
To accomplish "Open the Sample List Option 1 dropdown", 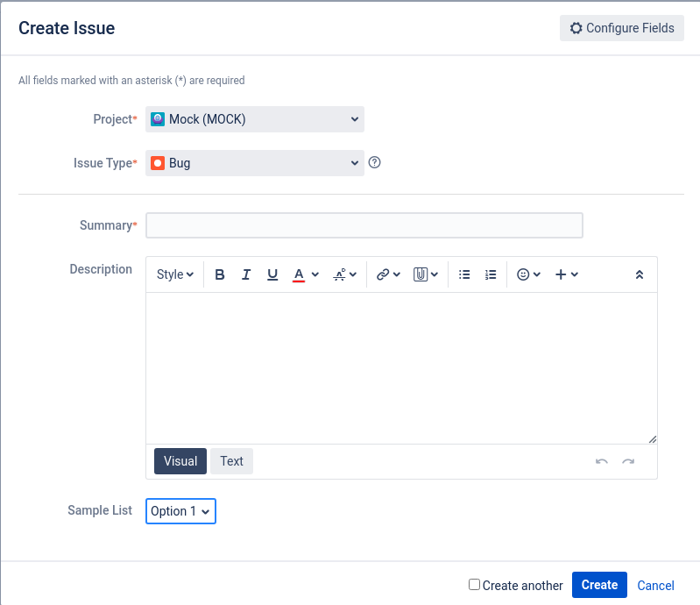I will [180, 511].
